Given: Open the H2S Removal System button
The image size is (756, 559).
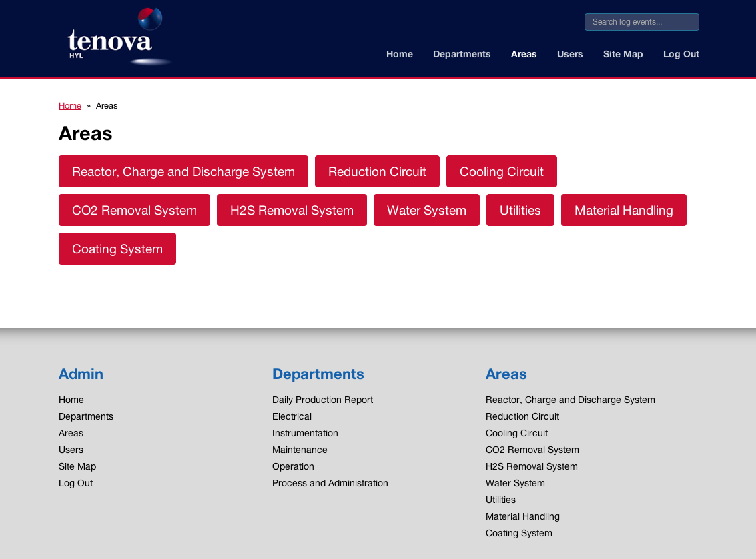Looking at the screenshot, I should (x=292, y=210).
